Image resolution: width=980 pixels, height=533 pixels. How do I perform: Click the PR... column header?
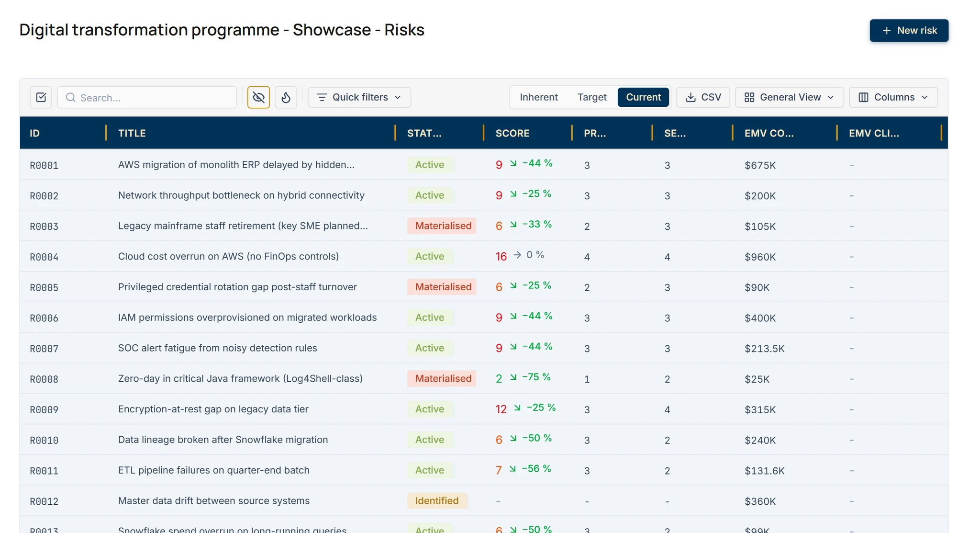pos(595,133)
